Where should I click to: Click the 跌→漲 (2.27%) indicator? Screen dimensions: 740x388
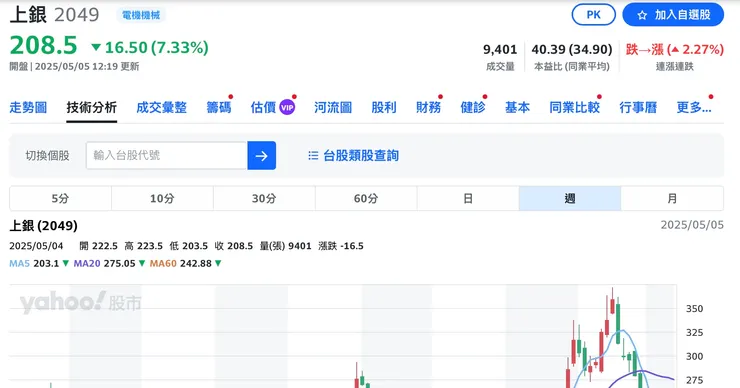pyautogui.click(x=674, y=50)
